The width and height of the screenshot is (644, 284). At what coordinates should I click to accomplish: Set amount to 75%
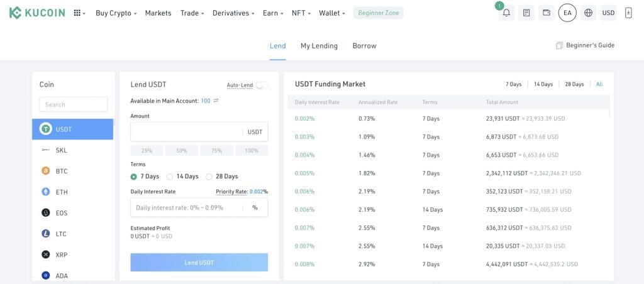[x=216, y=151]
